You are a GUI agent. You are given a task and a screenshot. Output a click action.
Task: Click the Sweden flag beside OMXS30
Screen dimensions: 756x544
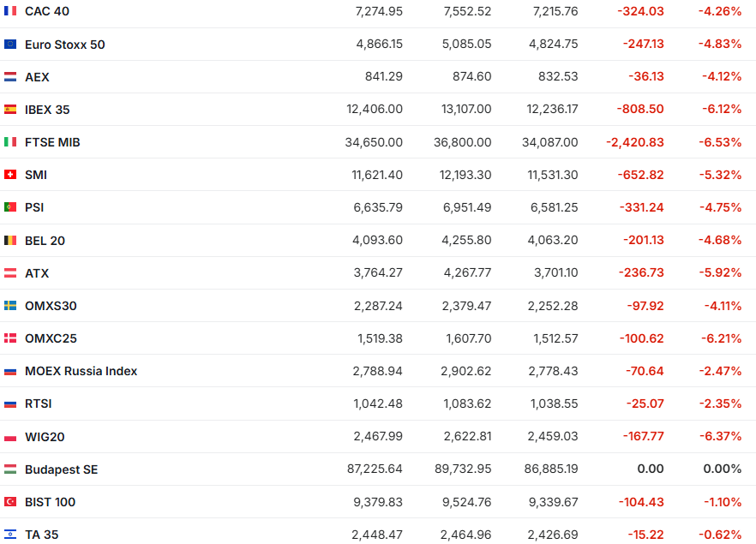pos(10,306)
